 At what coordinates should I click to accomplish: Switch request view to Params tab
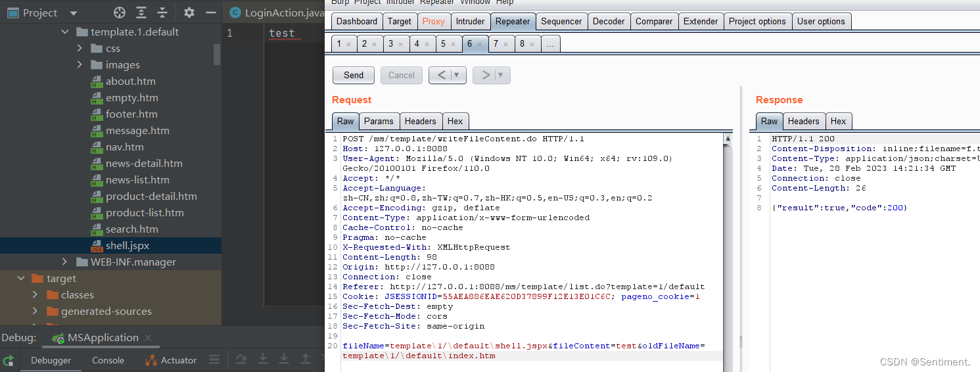pyautogui.click(x=379, y=121)
